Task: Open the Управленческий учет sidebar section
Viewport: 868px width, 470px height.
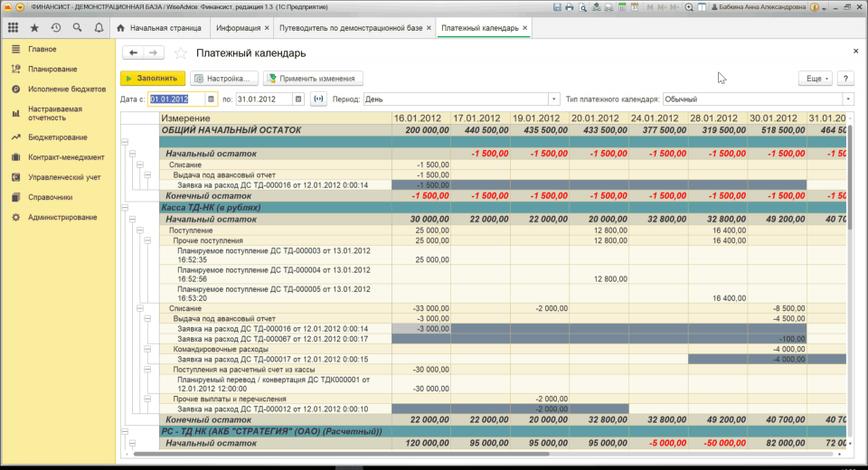Action: tap(64, 177)
